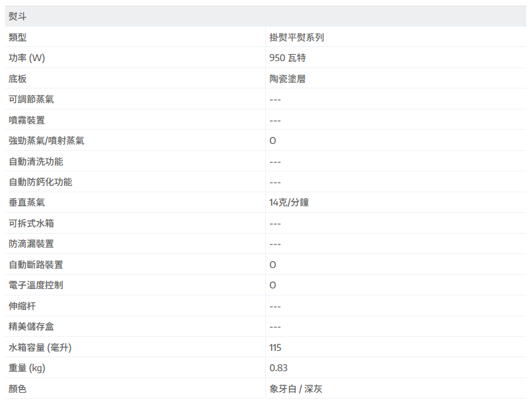Select the 防滴漏裝置 label
The height and width of the screenshot is (410, 532).
(x=31, y=244)
